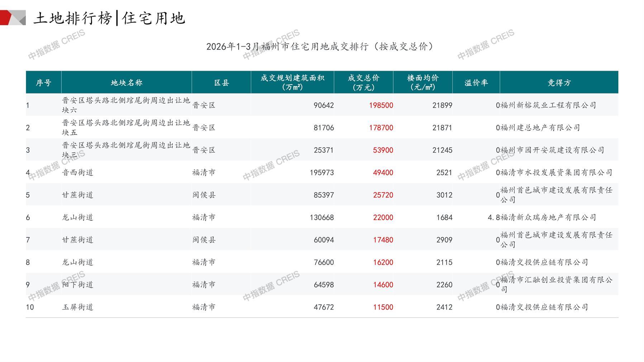Click the 溢价率 column header

[x=476, y=83]
